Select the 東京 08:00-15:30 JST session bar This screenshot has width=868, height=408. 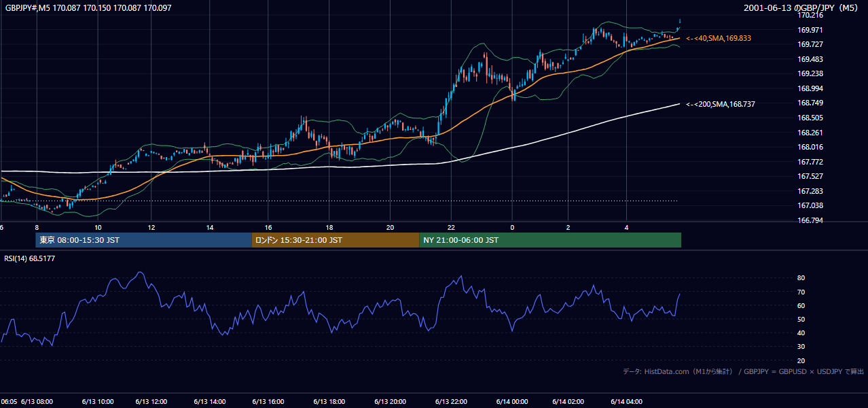(x=143, y=240)
